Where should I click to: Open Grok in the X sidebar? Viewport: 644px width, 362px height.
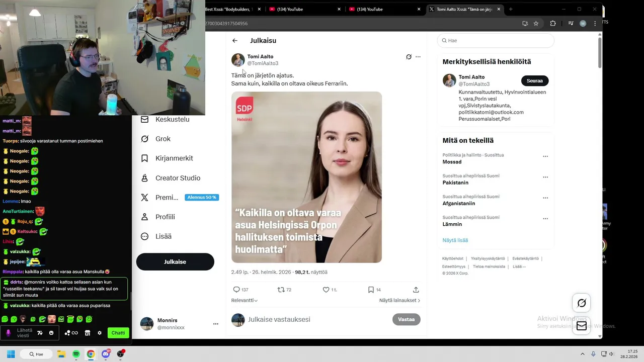coord(156,139)
